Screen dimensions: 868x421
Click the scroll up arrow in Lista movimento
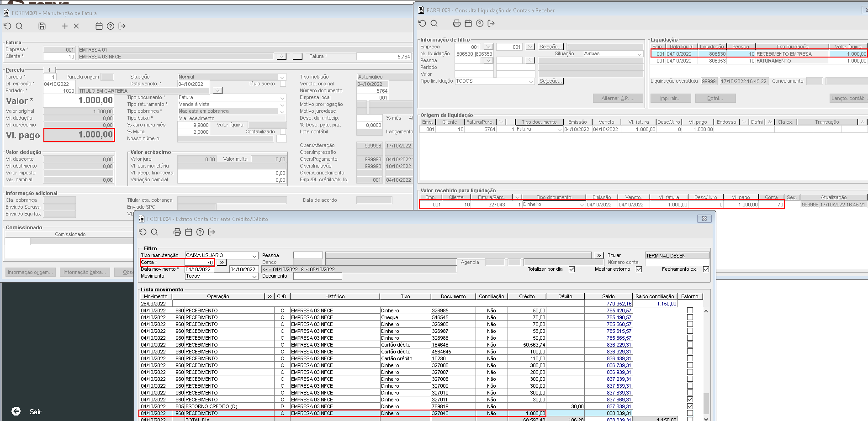pos(706,311)
